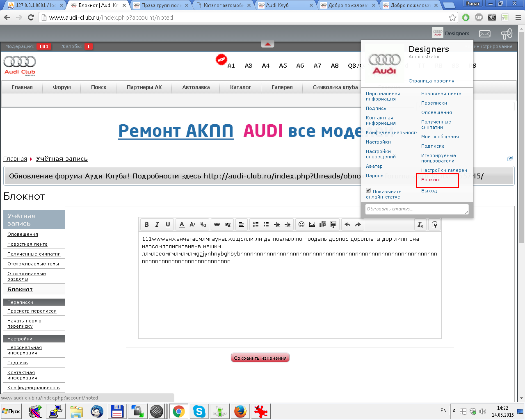The image size is (525, 420).
Task: Switch editor to BB code mode
Action: pos(434,224)
